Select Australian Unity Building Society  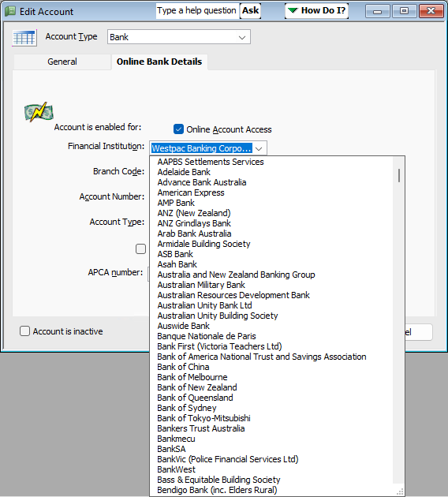pyautogui.click(x=218, y=316)
